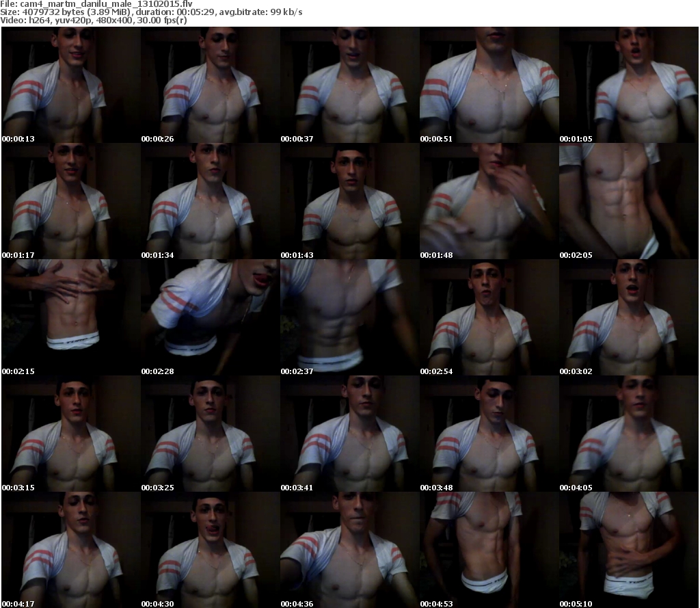The height and width of the screenshot is (608, 700).
Task: Select the thumbnail timestamped 00:04:05
Action: coord(629,434)
